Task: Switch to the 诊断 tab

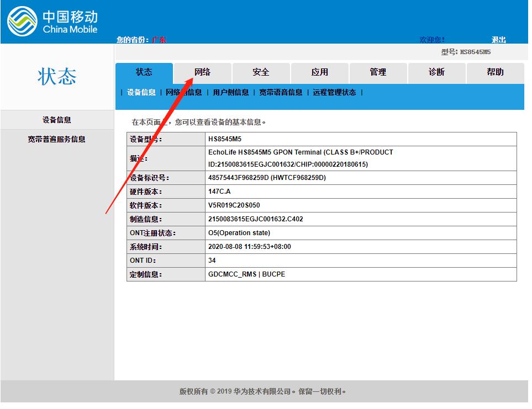Action: click(436, 72)
